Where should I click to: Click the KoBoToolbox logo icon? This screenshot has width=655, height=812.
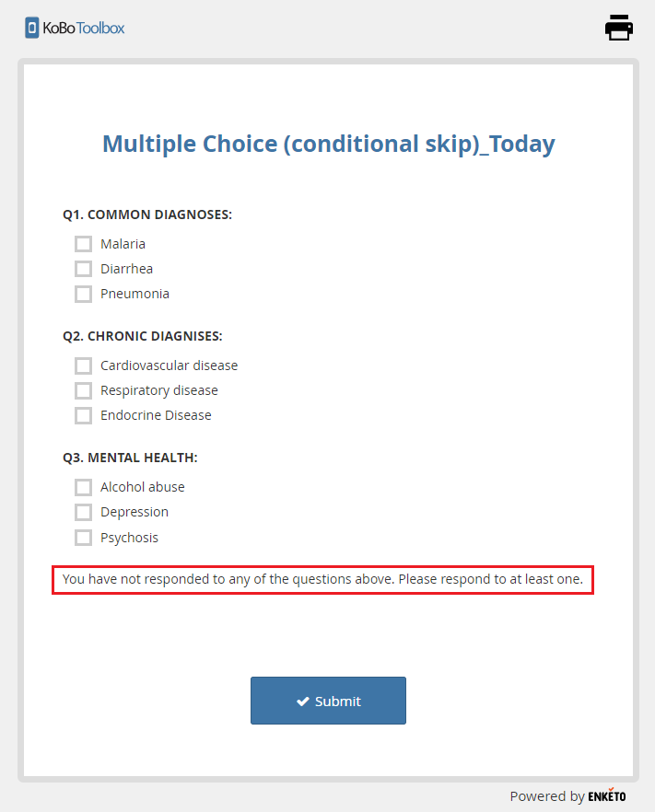(32, 28)
